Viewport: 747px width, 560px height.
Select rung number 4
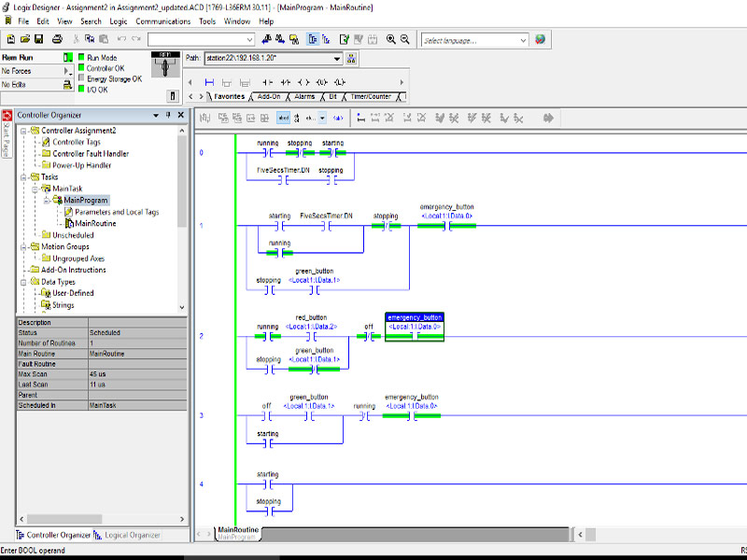tap(201, 484)
